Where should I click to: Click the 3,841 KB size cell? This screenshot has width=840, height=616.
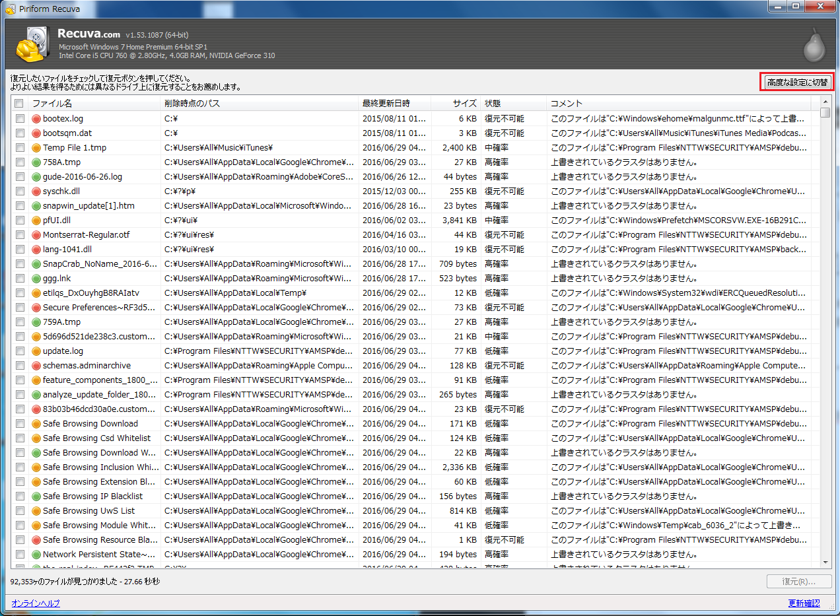pyautogui.click(x=459, y=221)
